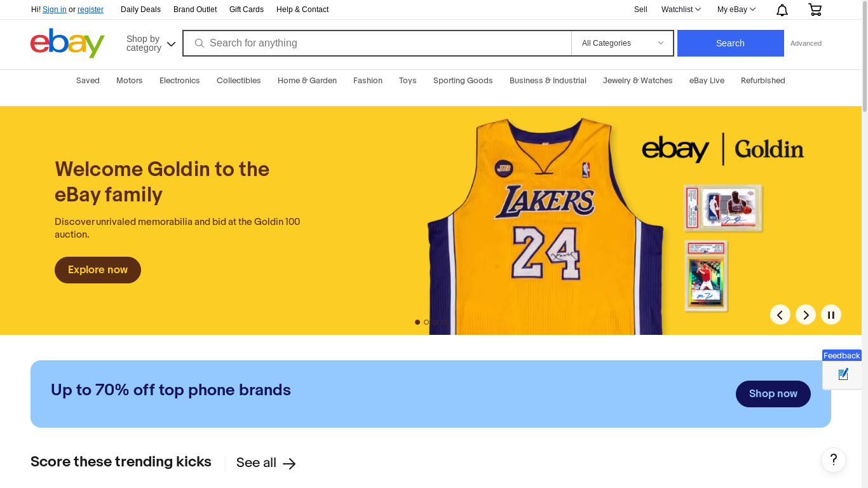Click Explore now button

click(98, 270)
